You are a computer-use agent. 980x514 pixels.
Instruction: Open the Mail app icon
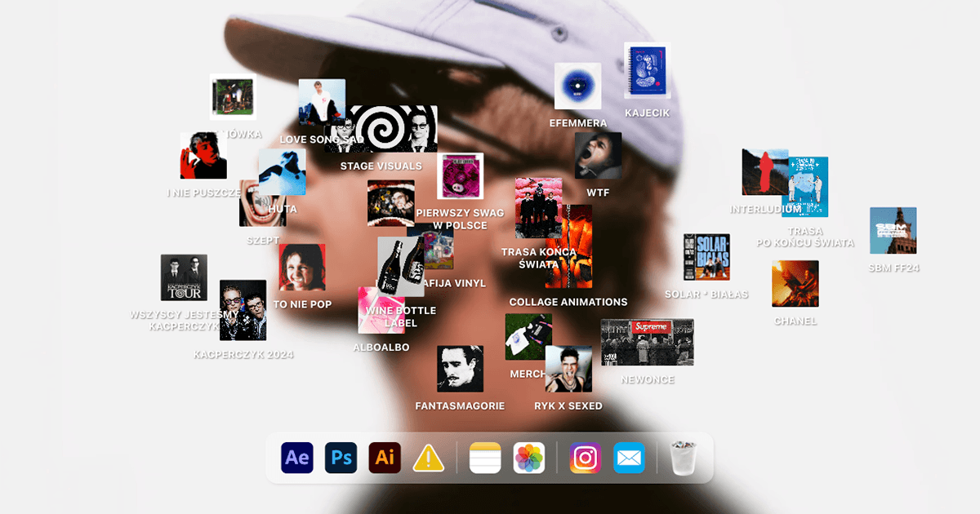click(630, 458)
